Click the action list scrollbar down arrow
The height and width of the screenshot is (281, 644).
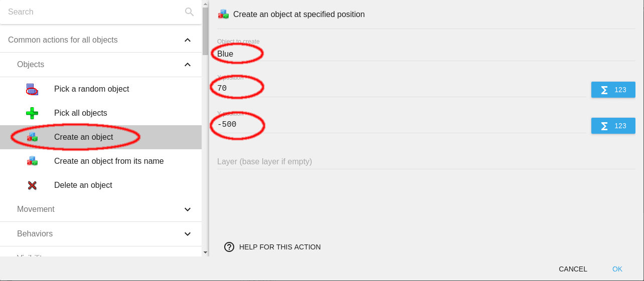click(x=205, y=252)
